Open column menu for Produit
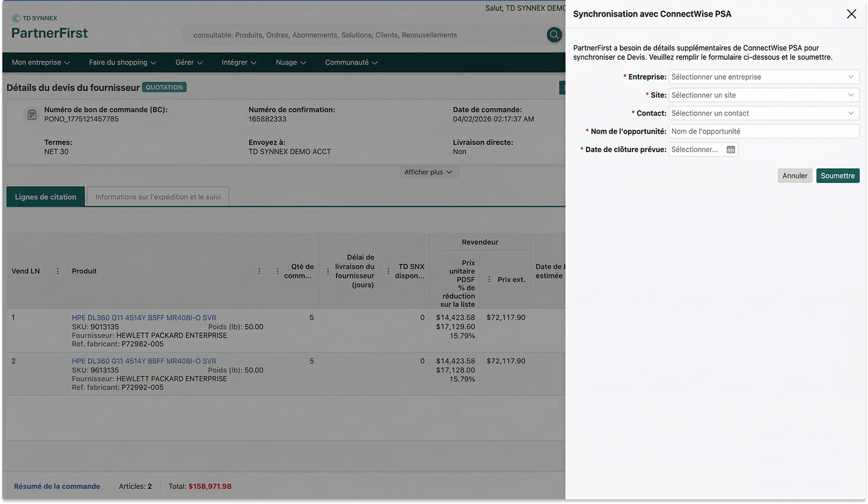868x504 pixels. pos(259,271)
